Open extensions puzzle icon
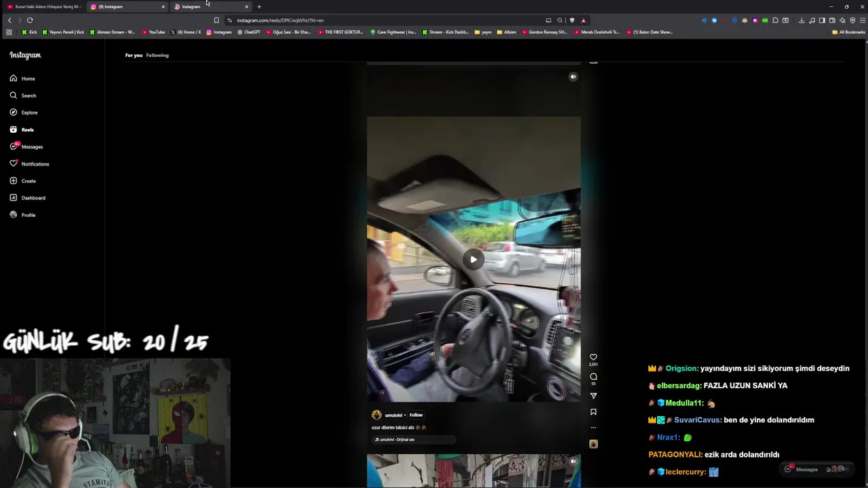Screen dimensions: 868x488 click(775, 20)
